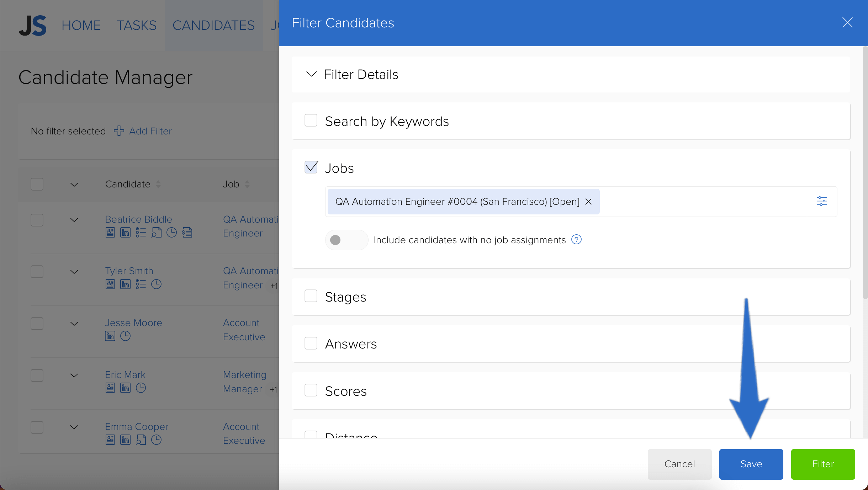This screenshot has width=868, height=490.
Task: Click the resume/document icon for Beatrice Biddle
Action: tap(110, 232)
